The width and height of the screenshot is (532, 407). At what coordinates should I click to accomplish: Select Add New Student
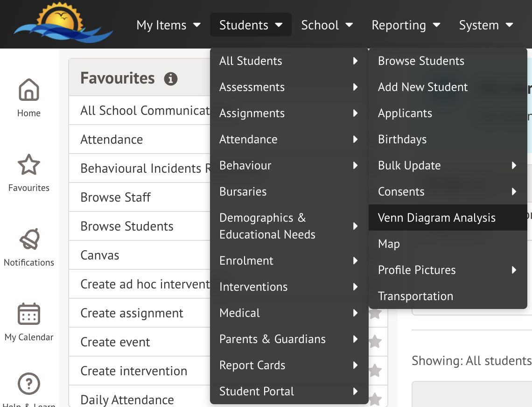click(x=422, y=87)
